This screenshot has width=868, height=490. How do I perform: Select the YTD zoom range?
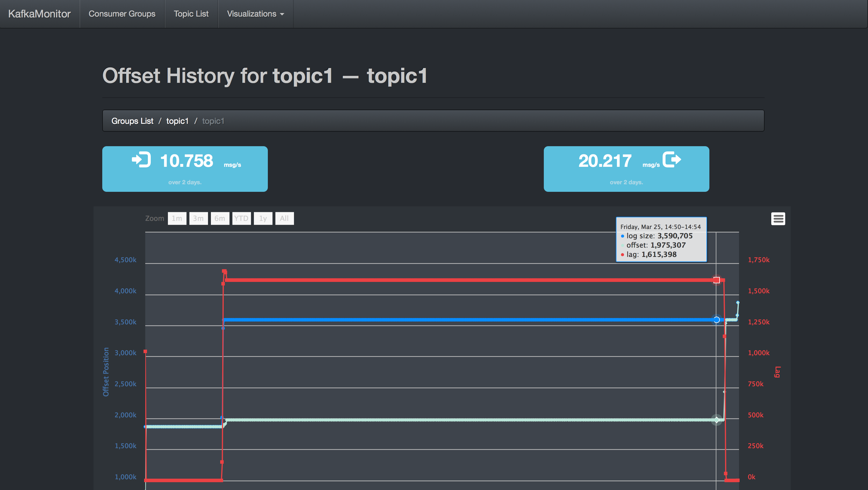(241, 218)
